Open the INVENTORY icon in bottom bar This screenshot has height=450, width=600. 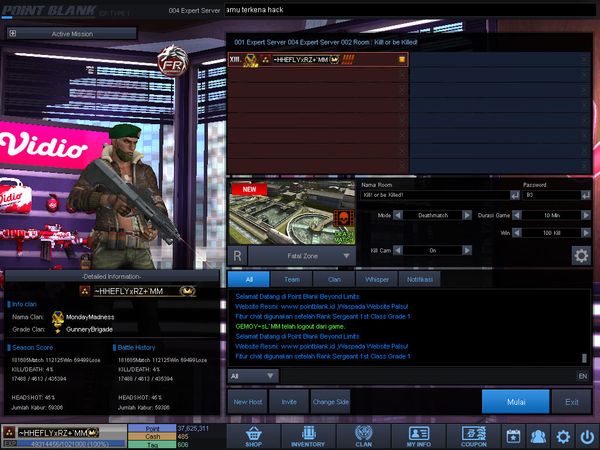(x=308, y=436)
